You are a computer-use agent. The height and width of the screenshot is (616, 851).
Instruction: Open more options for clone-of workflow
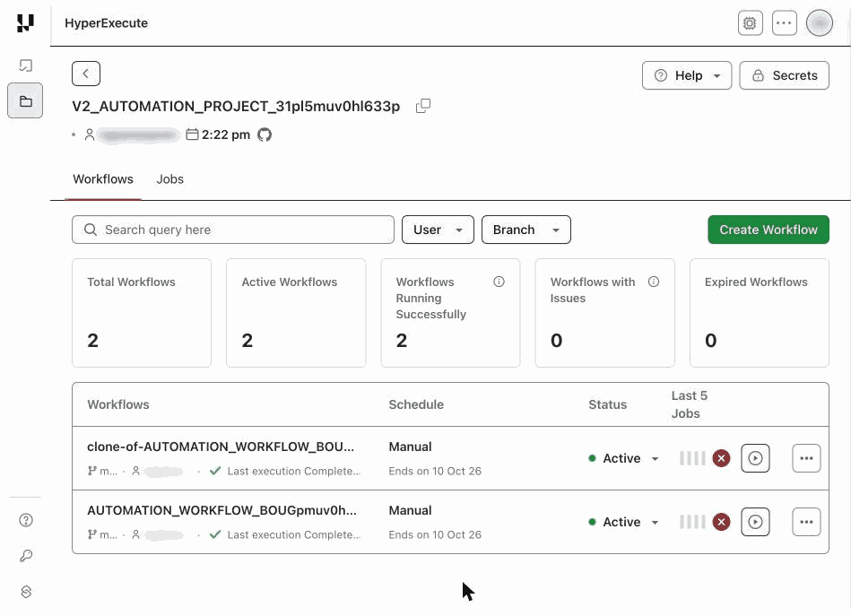(x=806, y=458)
